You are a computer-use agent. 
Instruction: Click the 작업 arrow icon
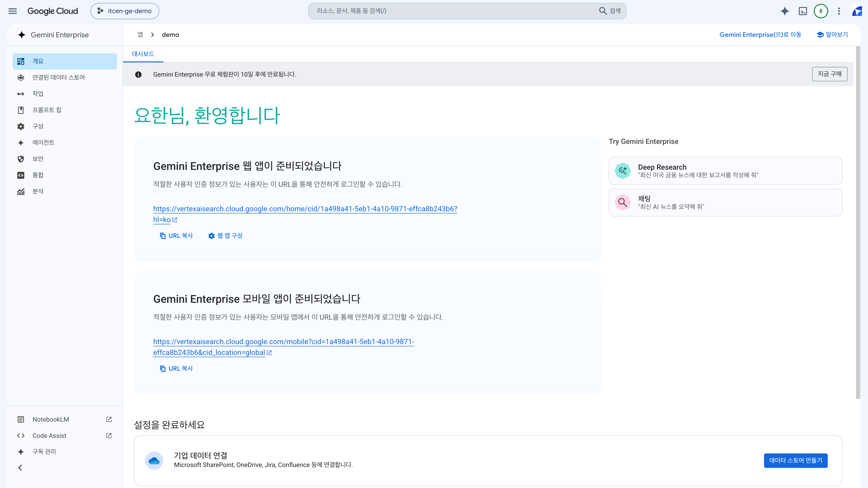click(x=21, y=94)
